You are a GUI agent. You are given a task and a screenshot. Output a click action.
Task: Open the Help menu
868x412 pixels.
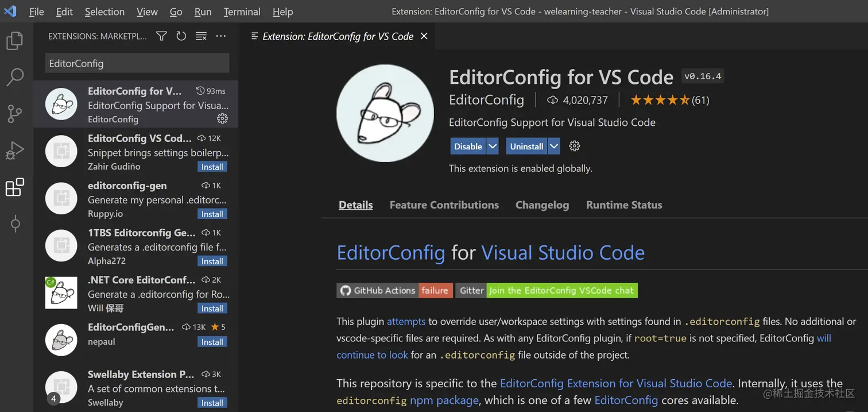coord(282,11)
